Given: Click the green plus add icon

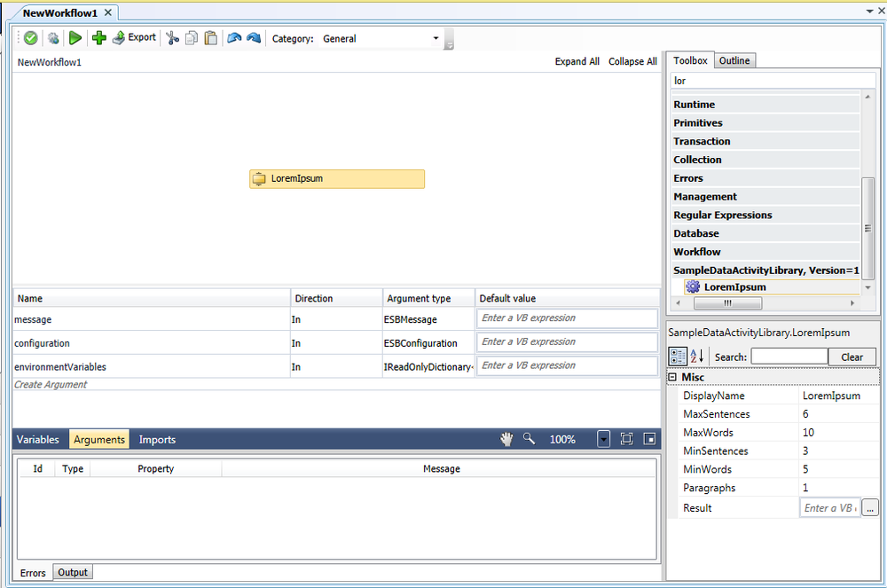Looking at the screenshot, I should pyautogui.click(x=99, y=38).
